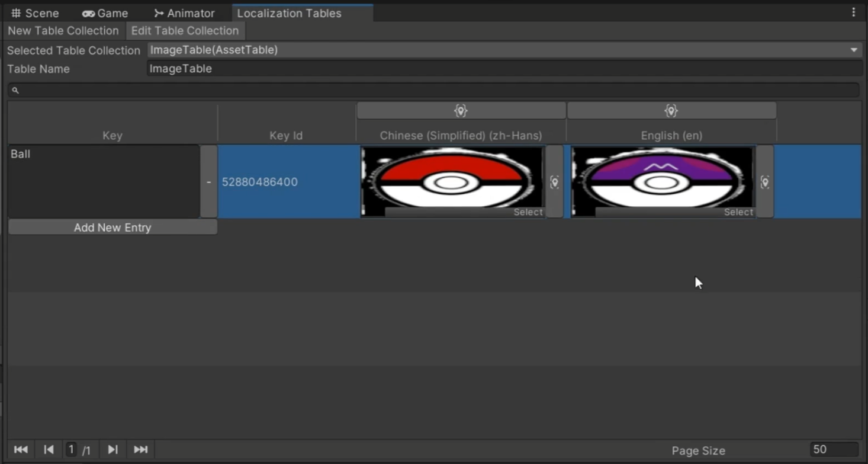Click the English (en) column label
This screenshot has width=868, height=464.
click(671, 136)
